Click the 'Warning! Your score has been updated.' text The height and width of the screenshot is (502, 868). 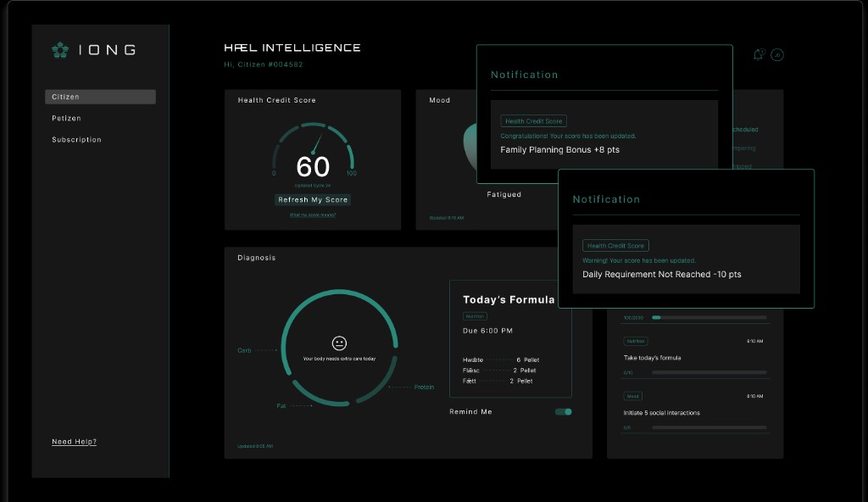[x=639, y=260]
